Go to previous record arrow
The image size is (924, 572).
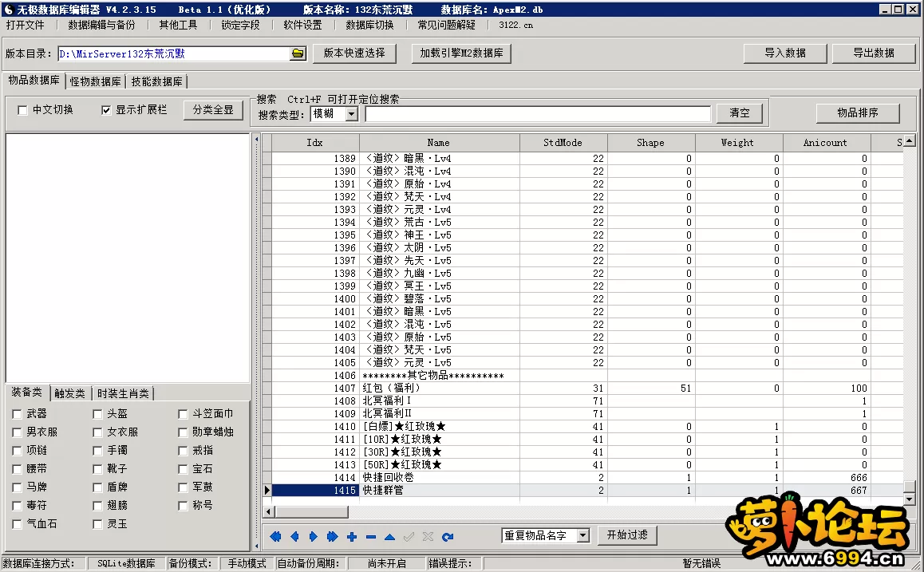pyautogui.click(x=294, y=537)
